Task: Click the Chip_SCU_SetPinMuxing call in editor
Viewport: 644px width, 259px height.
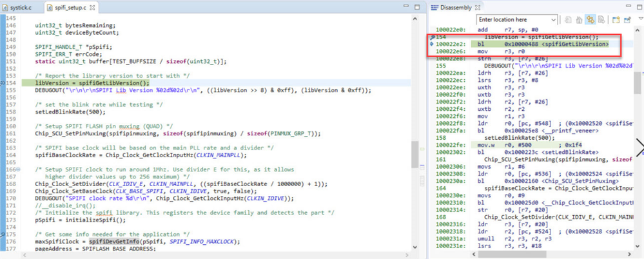Action: point(178,133)
